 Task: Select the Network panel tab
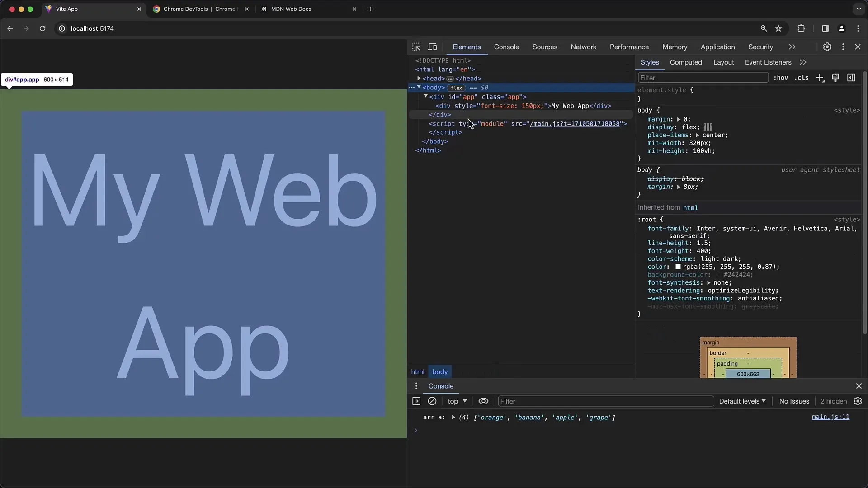pos(584,47)
